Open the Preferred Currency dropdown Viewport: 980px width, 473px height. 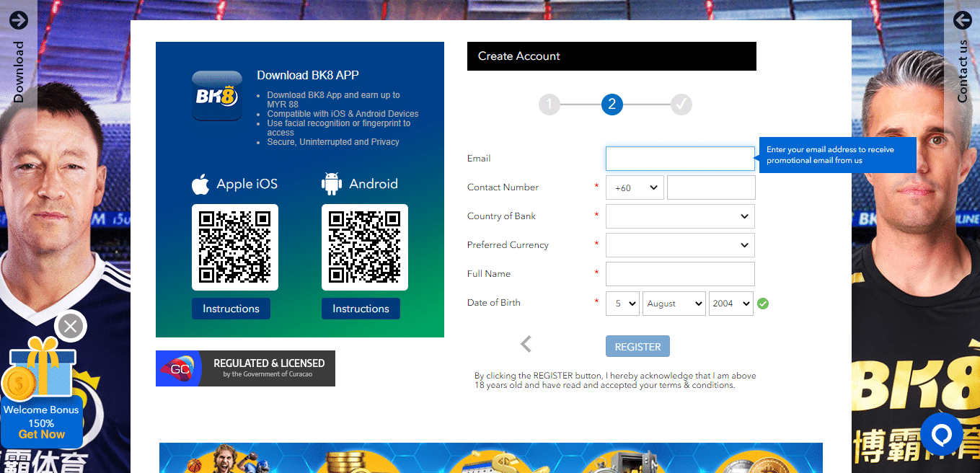pos(680,245)
